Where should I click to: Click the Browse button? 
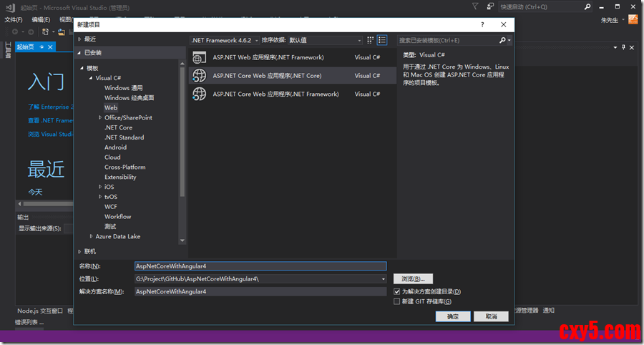(x=413, y=279)
